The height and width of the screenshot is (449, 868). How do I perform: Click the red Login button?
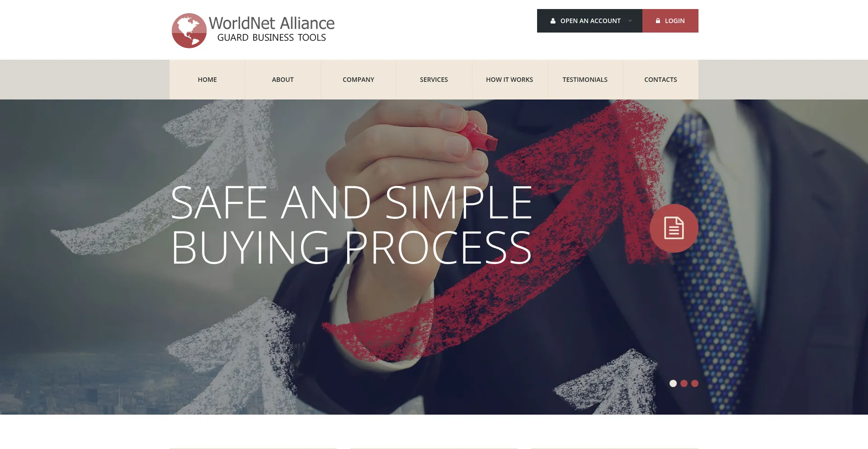pyautogui.click(x=670, y=21)
